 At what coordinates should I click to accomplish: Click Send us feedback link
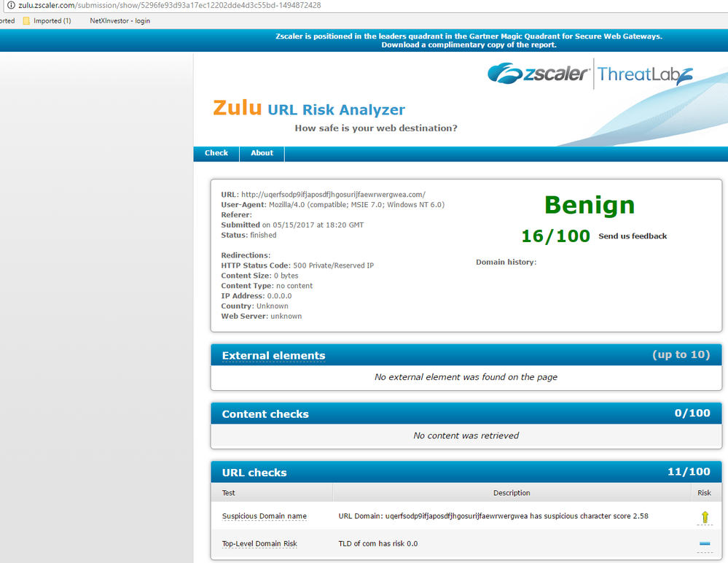[633, 236]
